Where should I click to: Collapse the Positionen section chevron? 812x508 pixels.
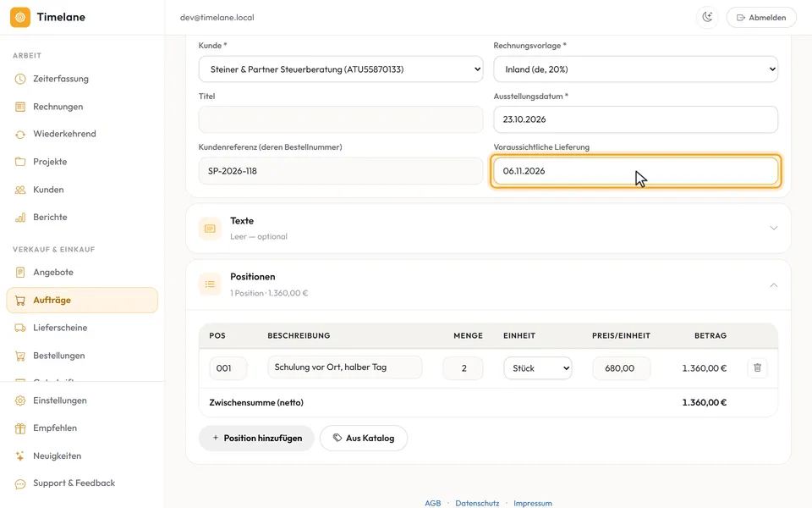(774, 285)
